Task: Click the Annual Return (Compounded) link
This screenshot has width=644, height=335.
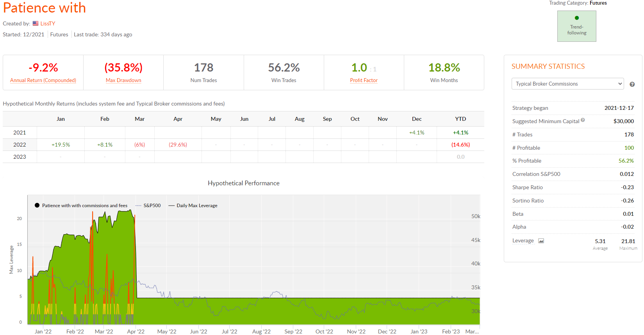Action: click(x=43, y=80)
